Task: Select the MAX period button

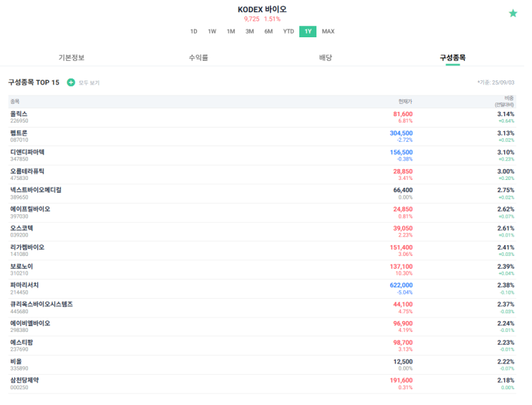Action: coord(328,32)
